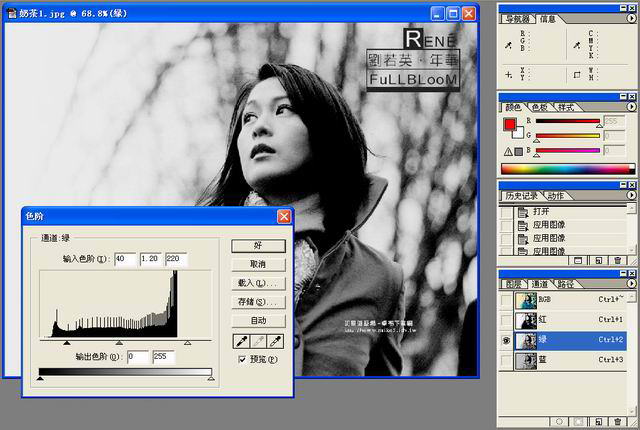Screen dimensions: 640x430
Task: Click the gamut warning triangle in Color panel
Action: 507,151
